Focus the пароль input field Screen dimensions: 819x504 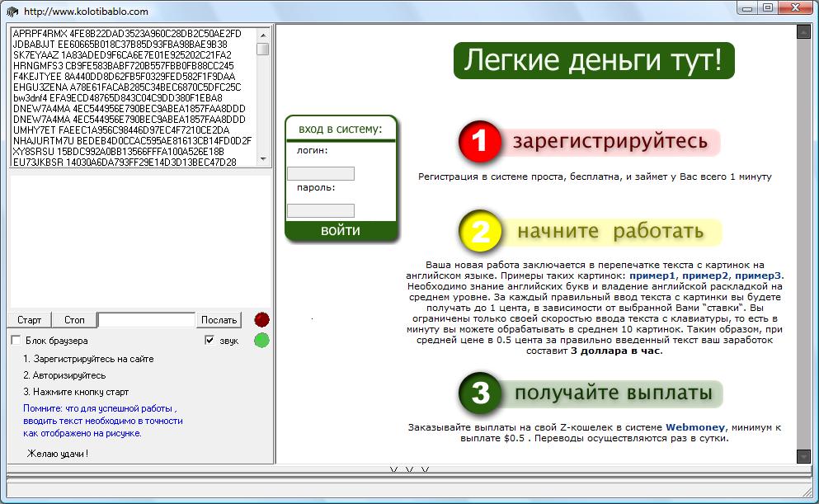click(321, 210)
